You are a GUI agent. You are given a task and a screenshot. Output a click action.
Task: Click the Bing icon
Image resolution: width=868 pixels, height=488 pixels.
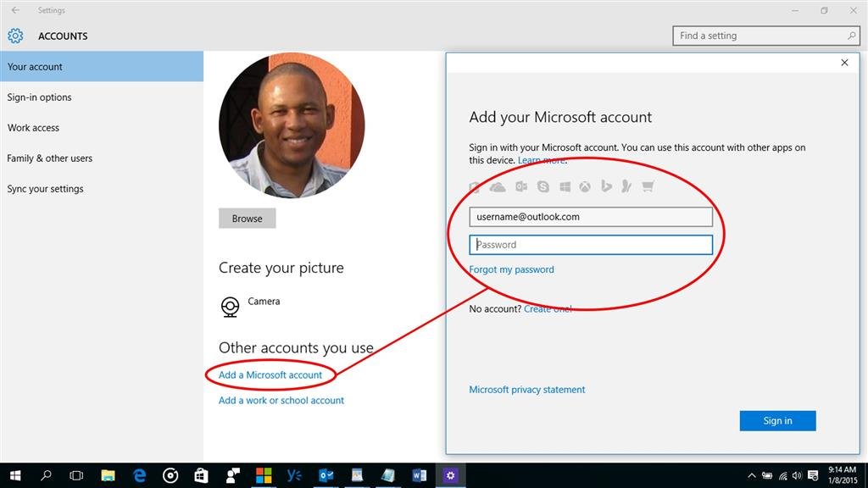[606, 186]
